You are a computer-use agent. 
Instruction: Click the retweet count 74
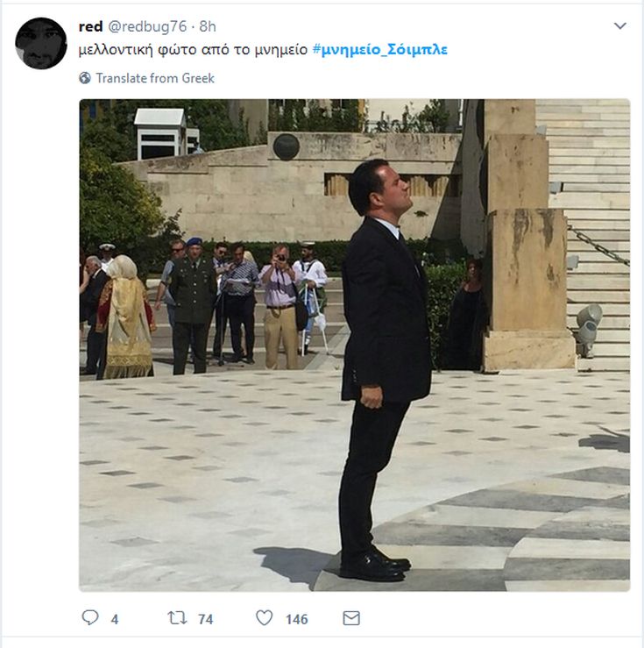tap(206, 619)
